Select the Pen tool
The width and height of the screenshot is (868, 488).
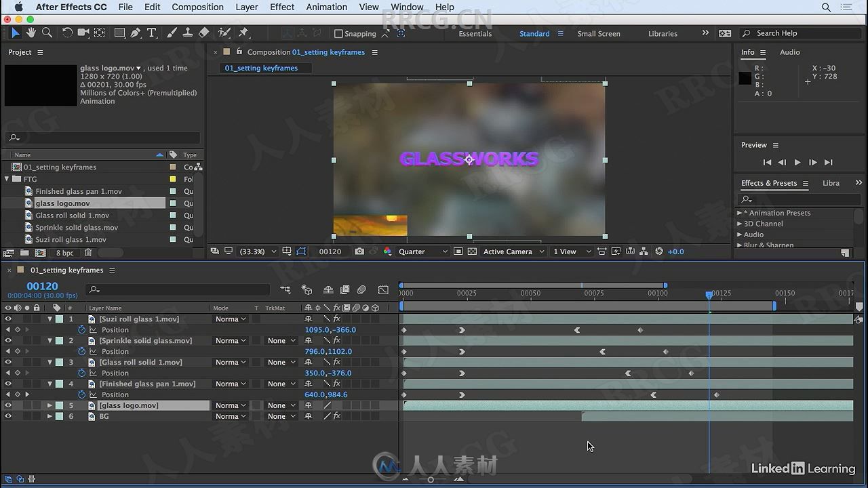pos(136,33)
